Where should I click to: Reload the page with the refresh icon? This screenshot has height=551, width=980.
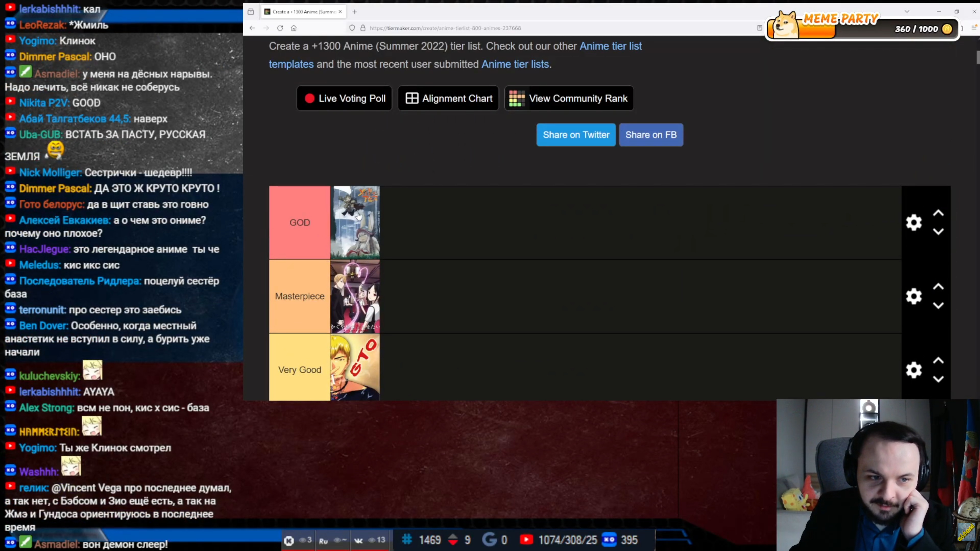click(280, 28)
